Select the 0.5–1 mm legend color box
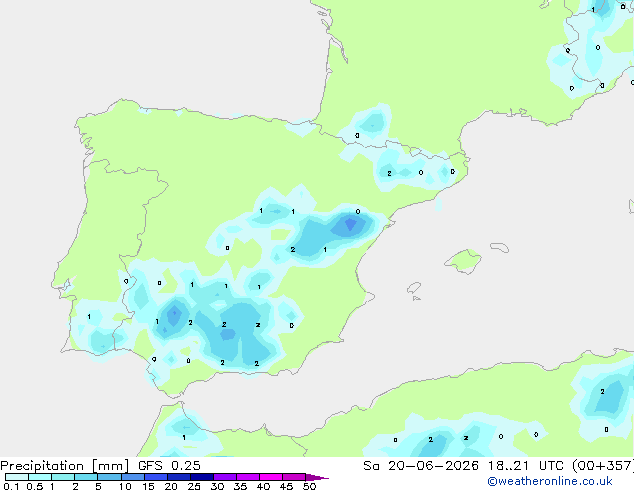The width and height of the screenshot is (634, 490). [40, 477]
